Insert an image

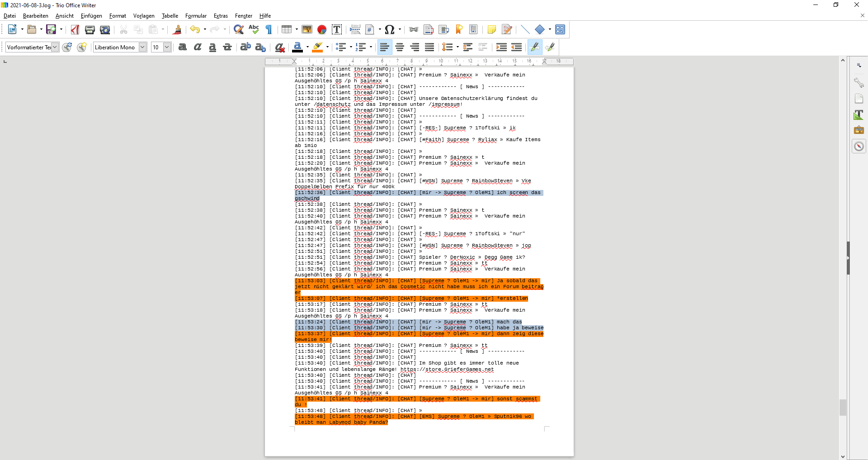[x=307, y=29]
